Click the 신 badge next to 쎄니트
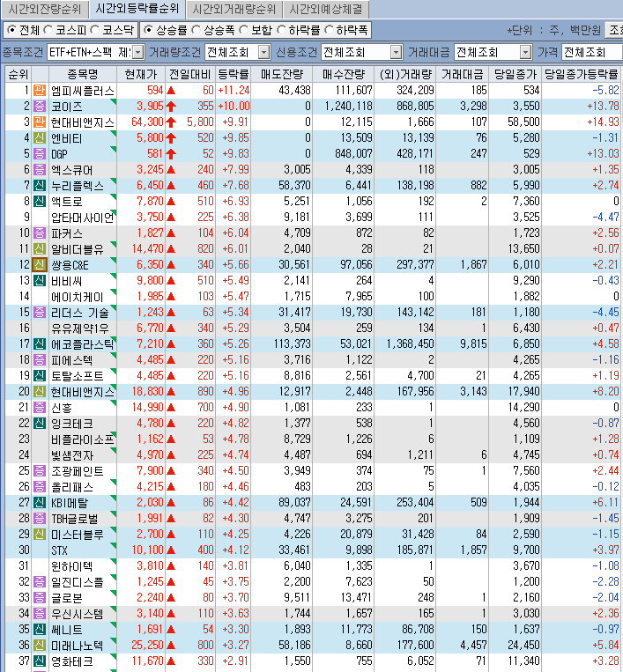Image resolution: width=623 pixels, height=672 pixels. pyautogui.click(x=40, y=630)
